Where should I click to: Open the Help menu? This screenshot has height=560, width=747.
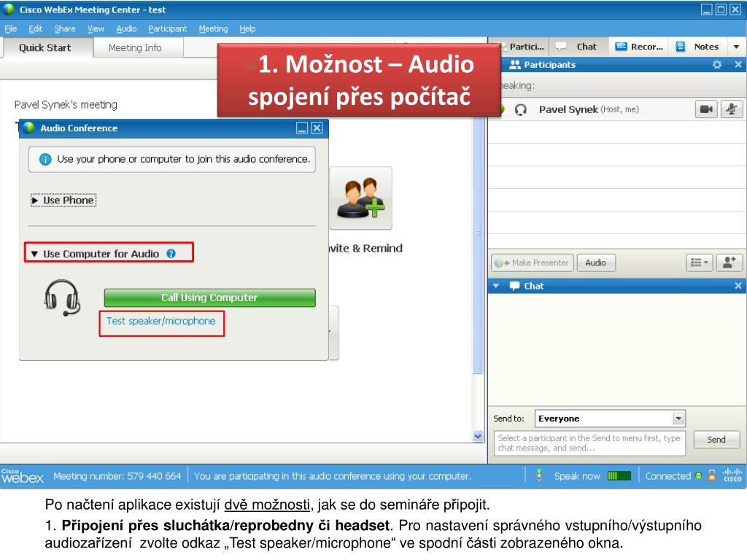(x=247, y=28)
